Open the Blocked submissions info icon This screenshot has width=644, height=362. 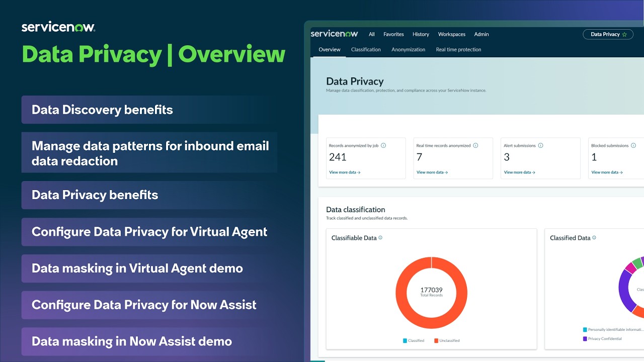pos(633,145)
